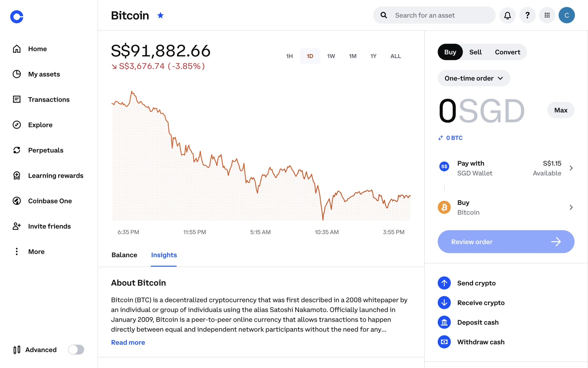Open the notifications bell
The height and width of the screenshot is (368, 588).
click(x=507, y=15)
